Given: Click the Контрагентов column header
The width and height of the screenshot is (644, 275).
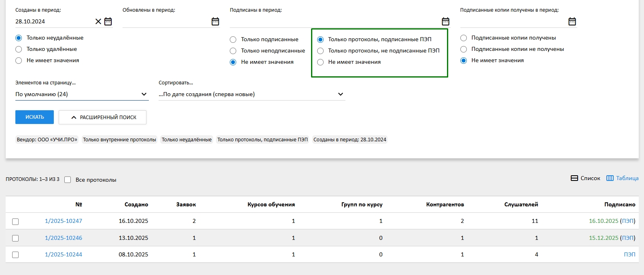Looking at the screenshot, I should (x=445, y=204).
